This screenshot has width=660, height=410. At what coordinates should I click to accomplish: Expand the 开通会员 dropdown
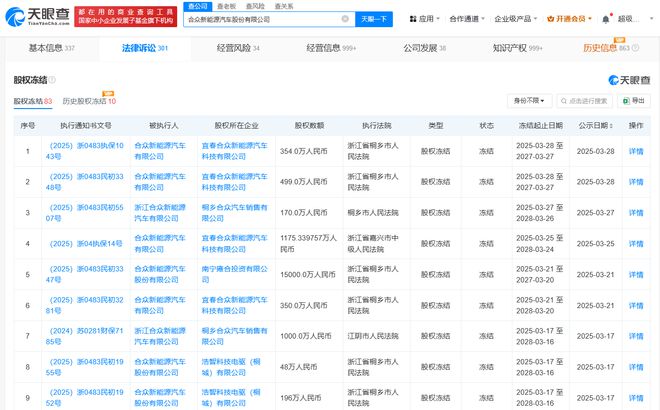tap(570, 19)
